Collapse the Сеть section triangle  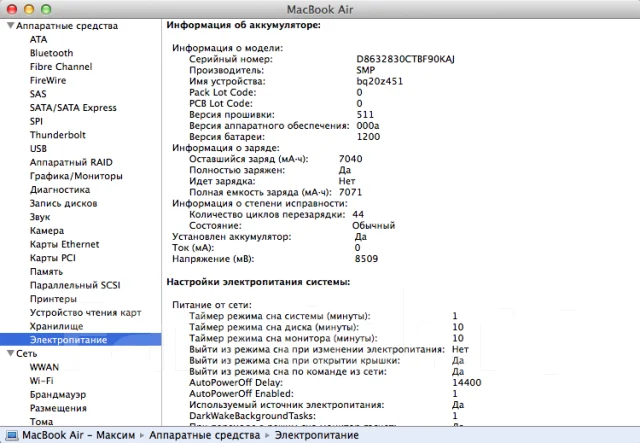point(11,353)
